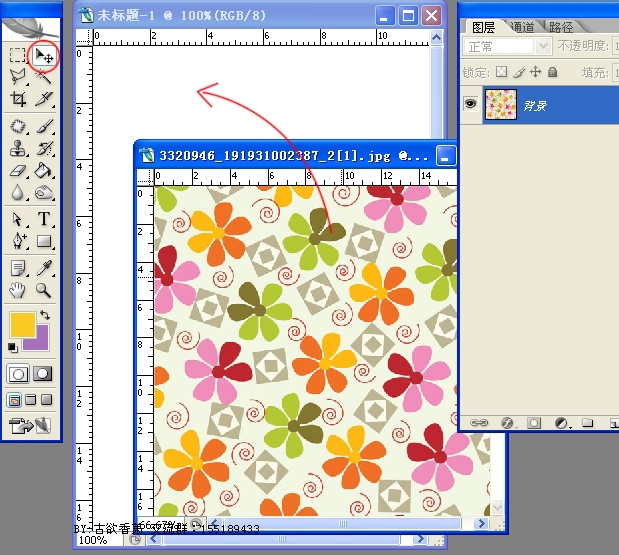This screenshot has width=619, height=555.
Task: Create new fill or adjustment layer
Action: click(x=561, y=423)
